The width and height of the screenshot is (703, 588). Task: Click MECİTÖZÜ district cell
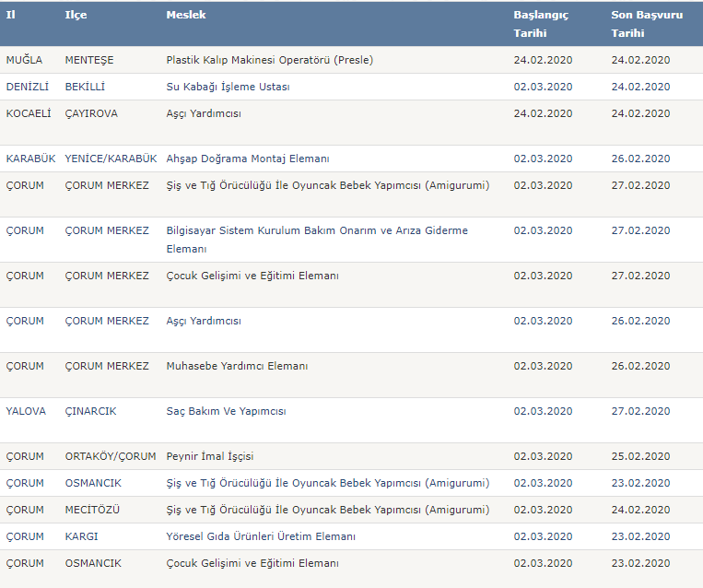[x=92, y=510]
